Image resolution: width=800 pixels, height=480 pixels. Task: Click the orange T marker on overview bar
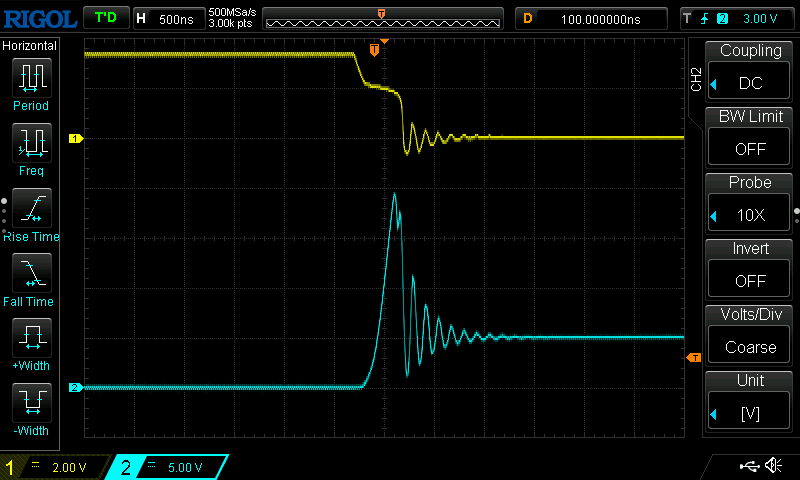pyautogui.click(x=381, y=14)
